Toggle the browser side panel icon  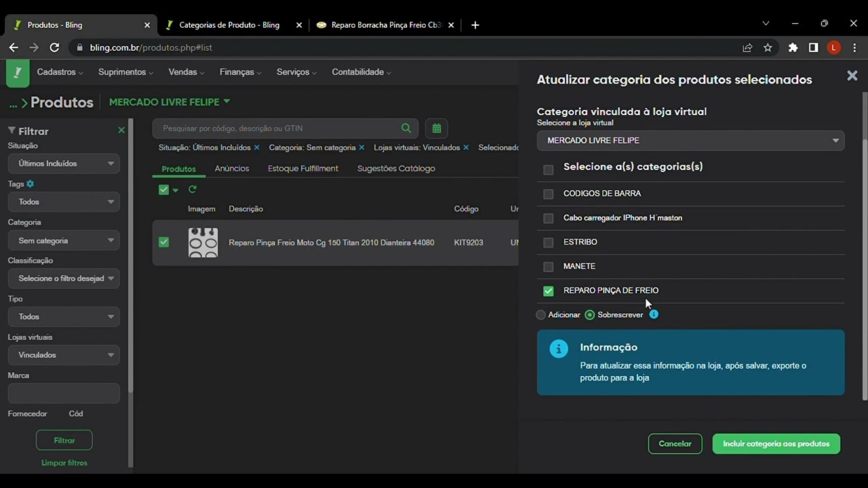coord(813,47)
